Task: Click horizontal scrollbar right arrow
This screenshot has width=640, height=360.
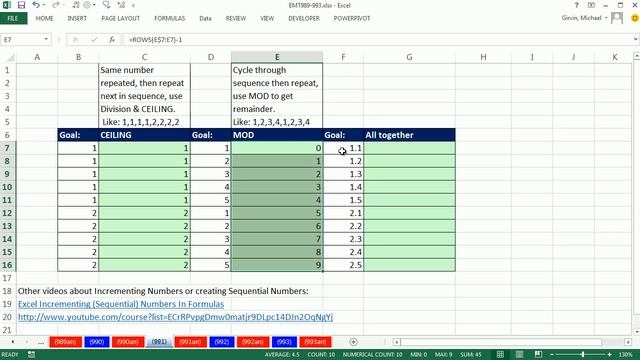Action: 628,342
